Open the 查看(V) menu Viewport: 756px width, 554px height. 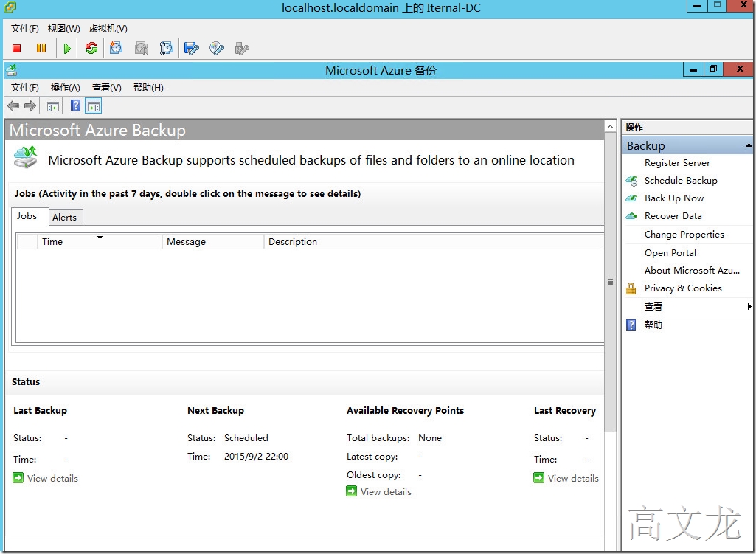pyautogui.click(x=106, y=87)
